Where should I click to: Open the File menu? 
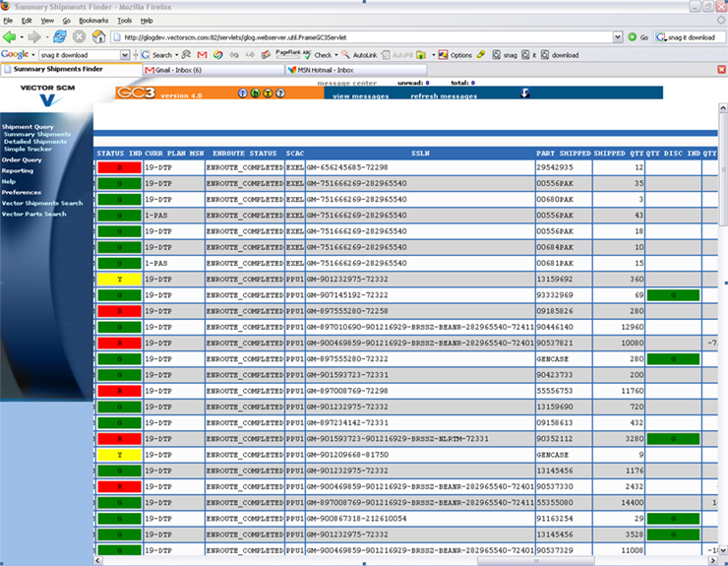[x=8, y=21]
